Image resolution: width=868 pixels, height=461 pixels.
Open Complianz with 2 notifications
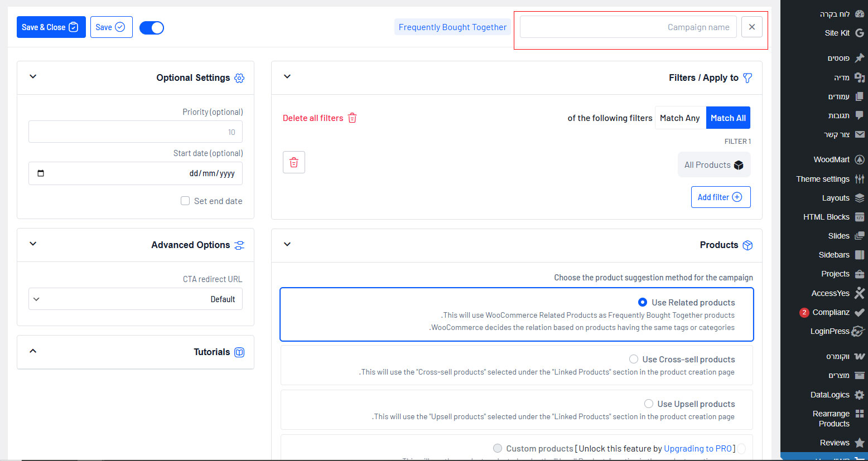click(831, 312)
